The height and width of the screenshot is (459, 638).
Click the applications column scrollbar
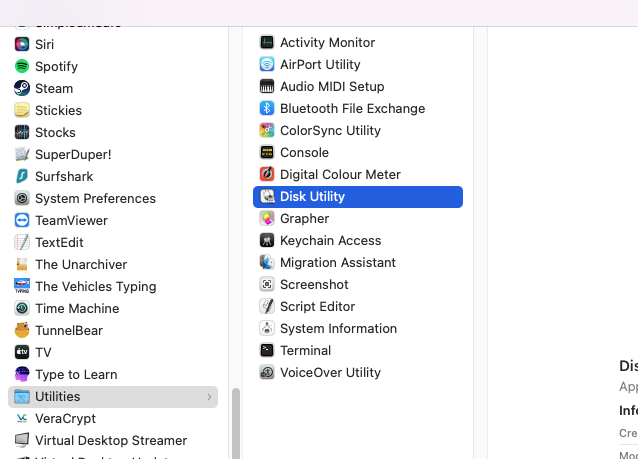coord(236,423)
